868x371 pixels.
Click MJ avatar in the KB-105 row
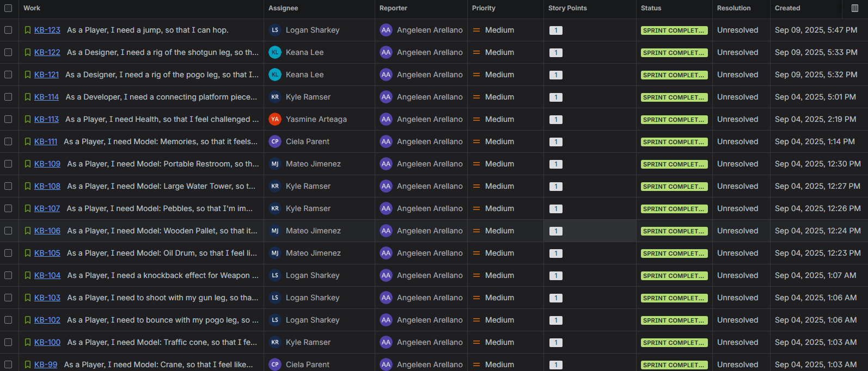pyautogui.click(x=275, y=253)
